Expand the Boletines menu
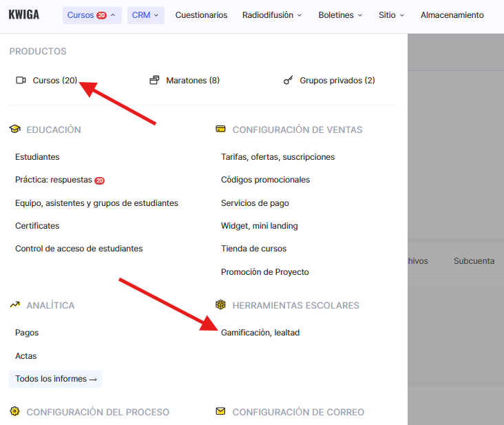This screenshot has width=504, height=425. click(340, 15)
